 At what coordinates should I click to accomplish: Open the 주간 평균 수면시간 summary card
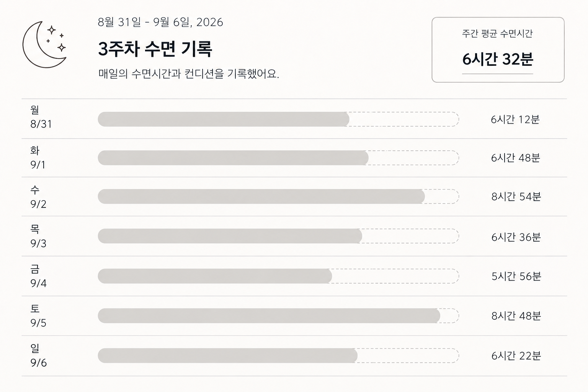click(498, 50)
